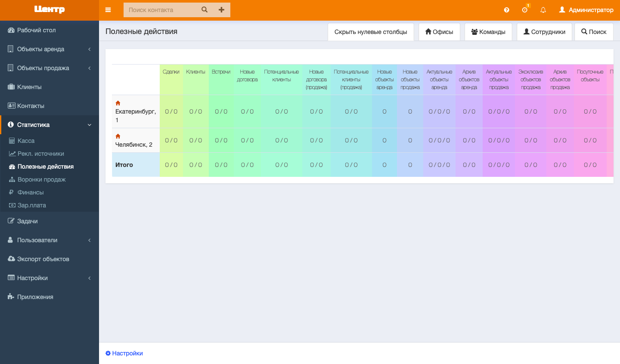The height and width of the screenshot is (364, 620).
Task: Toggle Скрыть нулевые столбцы
Action: [371, 32]
